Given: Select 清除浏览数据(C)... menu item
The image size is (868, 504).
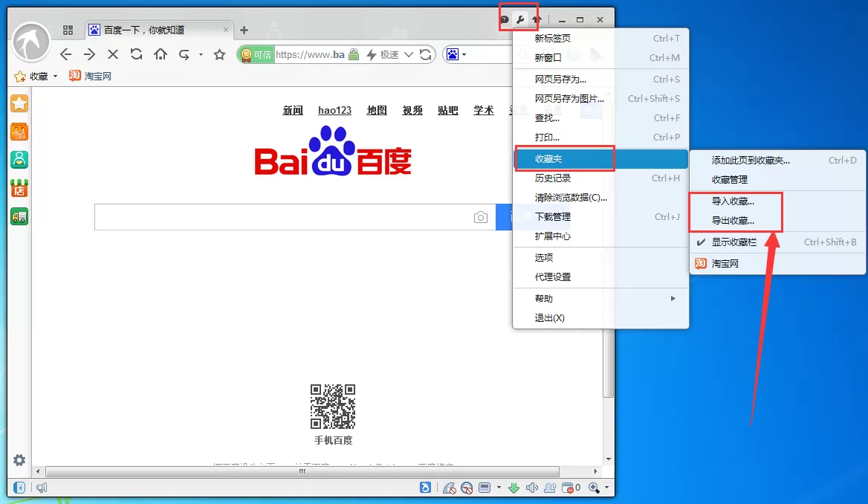Looking at the screenshot, I should coord(601,197).
